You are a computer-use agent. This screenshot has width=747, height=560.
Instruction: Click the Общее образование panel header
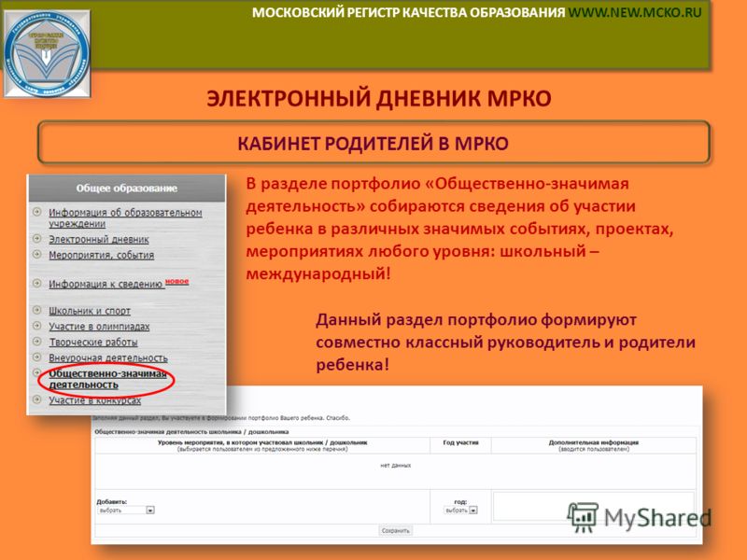pyautogui.click(x=127, y=189)
